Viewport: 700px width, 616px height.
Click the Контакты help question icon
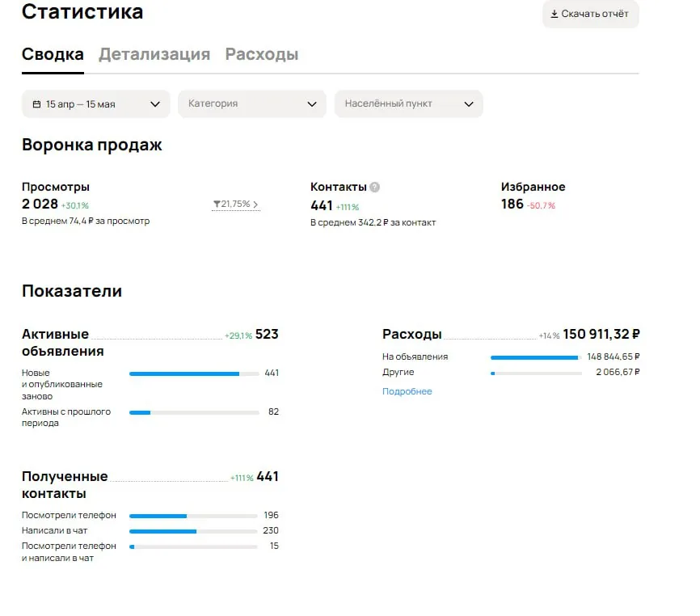(374, 187)
